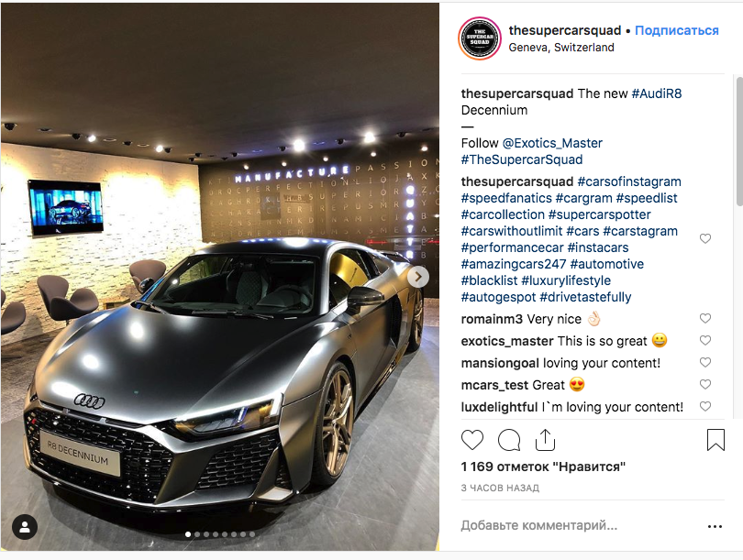Click the Подписаться follow link

[677, 30]
